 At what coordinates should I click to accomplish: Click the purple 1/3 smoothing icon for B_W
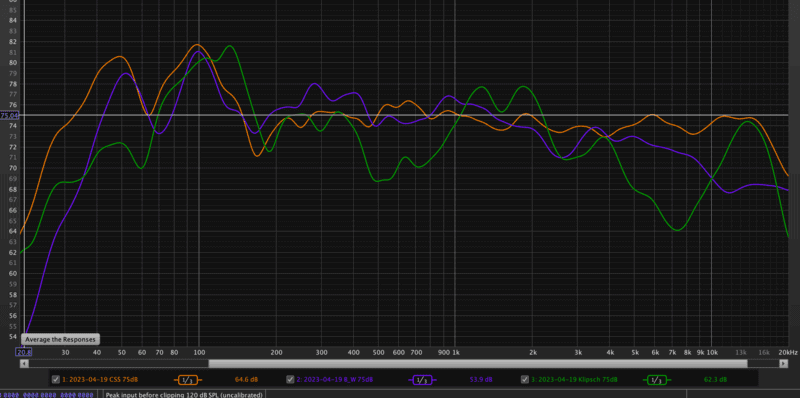(x=422, y=380)
